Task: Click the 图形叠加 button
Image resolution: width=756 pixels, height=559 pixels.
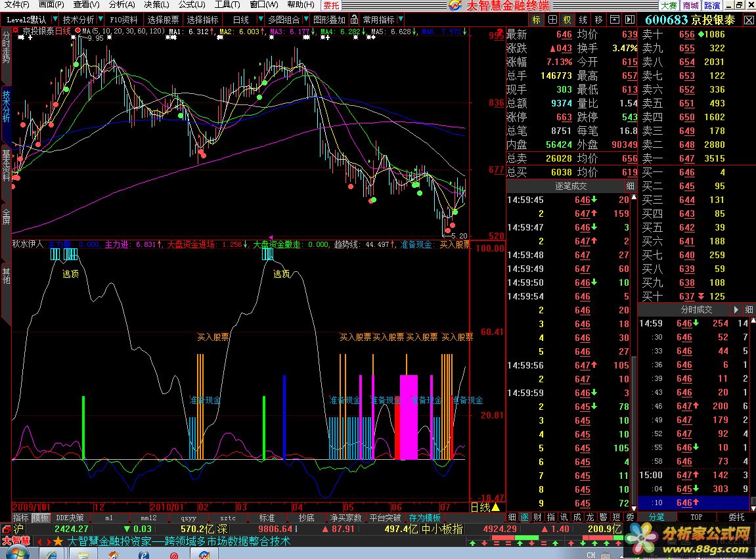Action: pyautogui.click(x=330, y=20)
